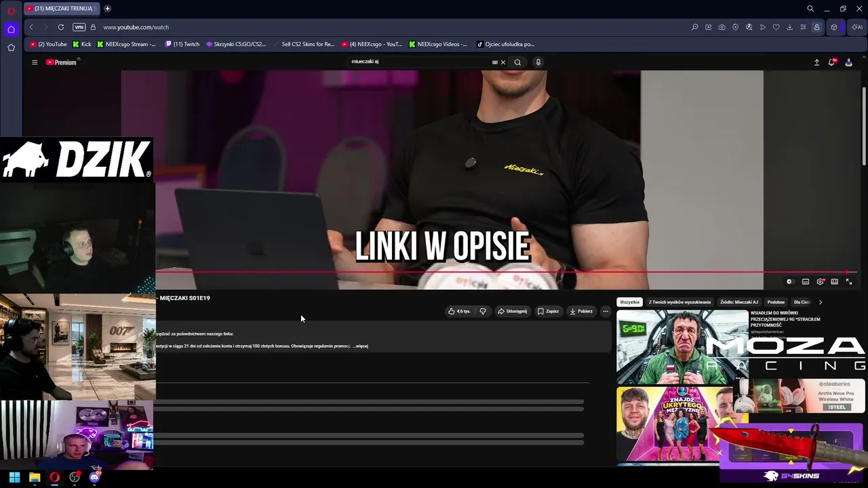
Task: Open the YouTube guide hamburger menu
Action: coord(35,62)
